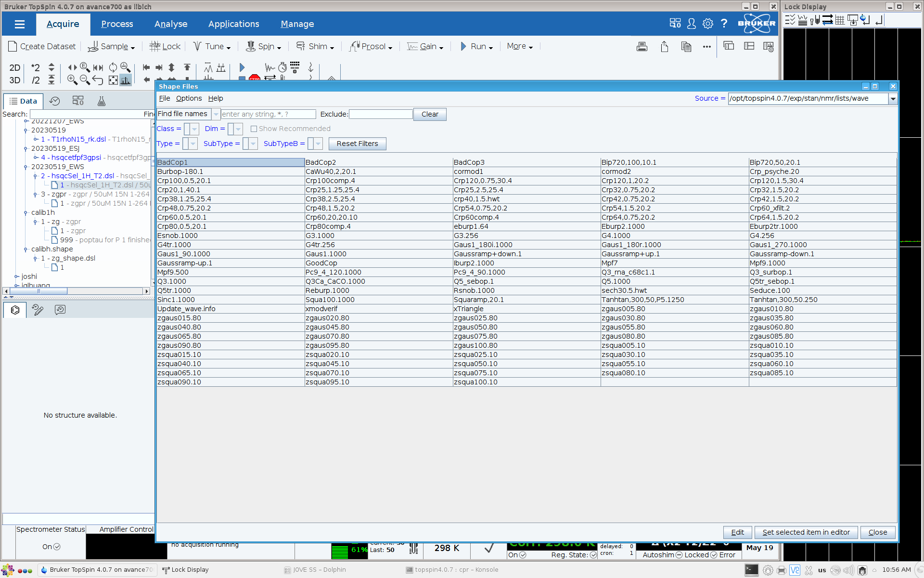Click the zoom in magnifier icon
This screenshot has width=924, height=578.
72,80
